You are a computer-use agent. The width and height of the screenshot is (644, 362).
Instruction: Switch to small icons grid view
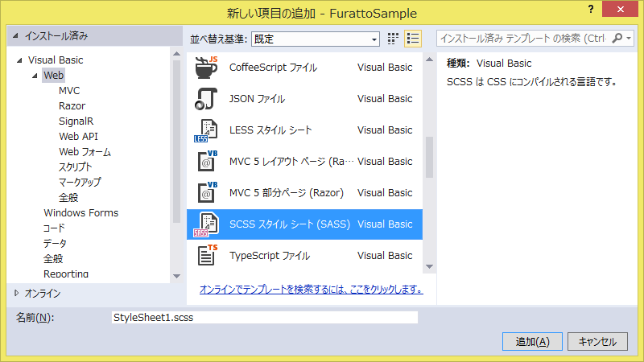[394, 38]
